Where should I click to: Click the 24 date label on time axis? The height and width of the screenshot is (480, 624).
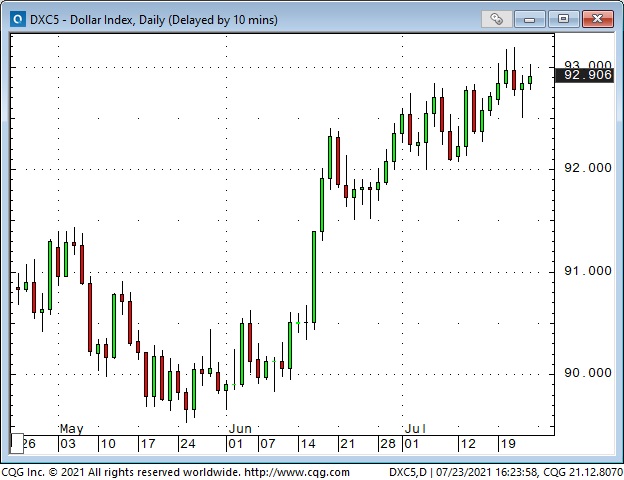point(188,444)
